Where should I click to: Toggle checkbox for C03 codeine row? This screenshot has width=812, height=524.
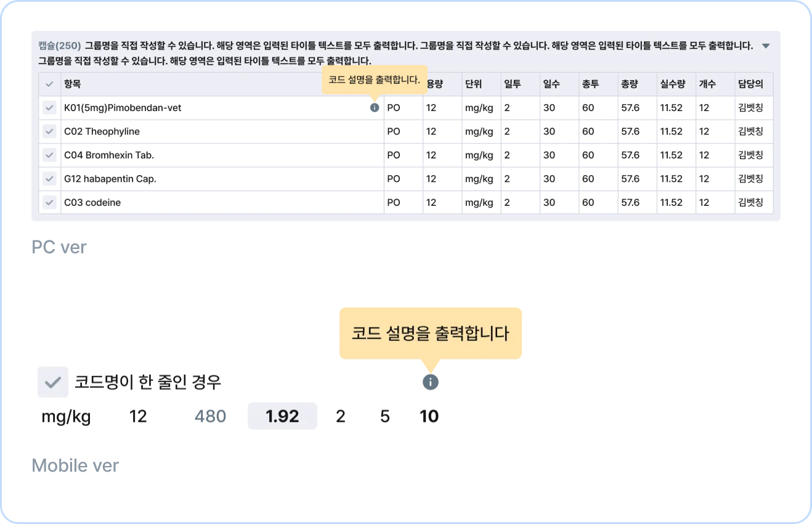point(49,202)
